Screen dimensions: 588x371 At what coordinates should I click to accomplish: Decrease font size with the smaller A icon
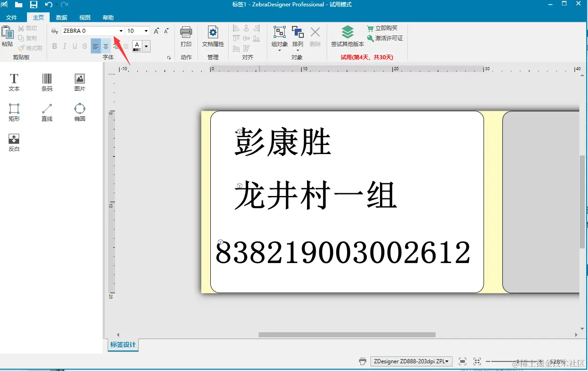167,31
